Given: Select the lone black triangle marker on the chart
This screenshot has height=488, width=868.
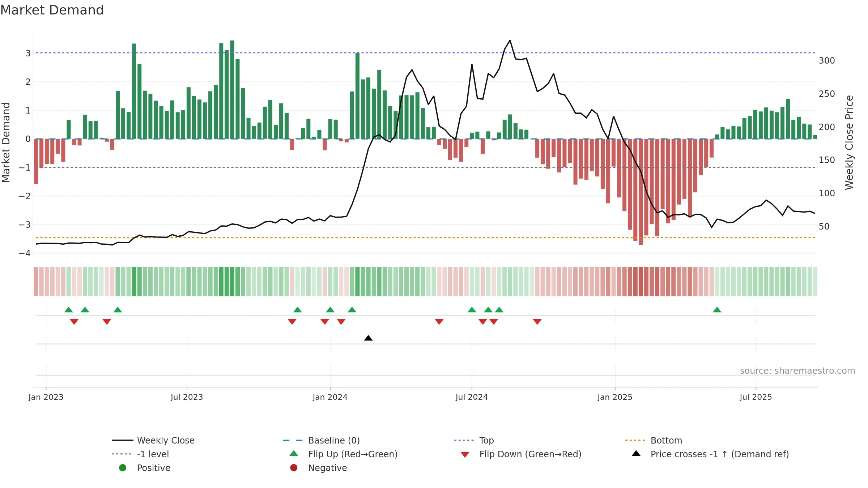Looking at the screenshot, I should 368,338.
